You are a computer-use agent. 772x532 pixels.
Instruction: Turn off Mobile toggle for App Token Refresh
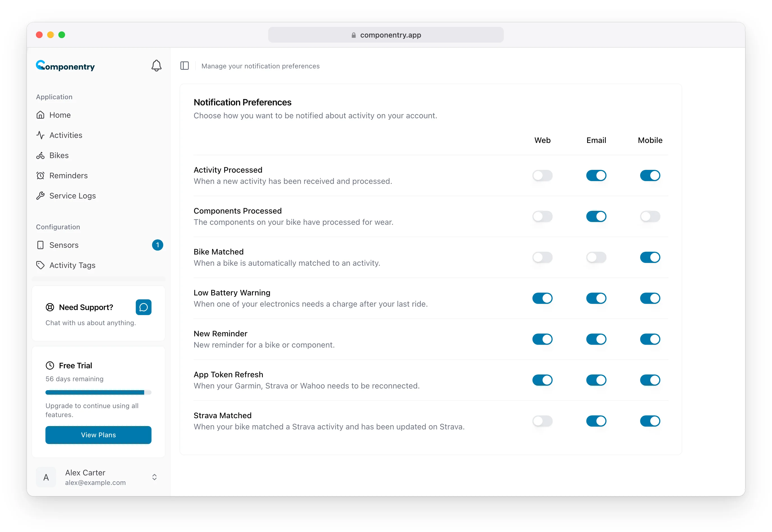pyautogui.click(x=650, y=380)
